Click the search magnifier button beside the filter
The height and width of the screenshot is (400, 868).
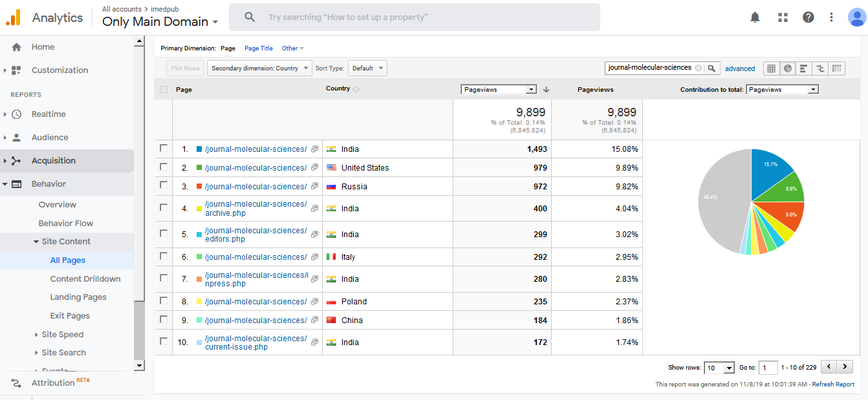[x=711, y=68]
